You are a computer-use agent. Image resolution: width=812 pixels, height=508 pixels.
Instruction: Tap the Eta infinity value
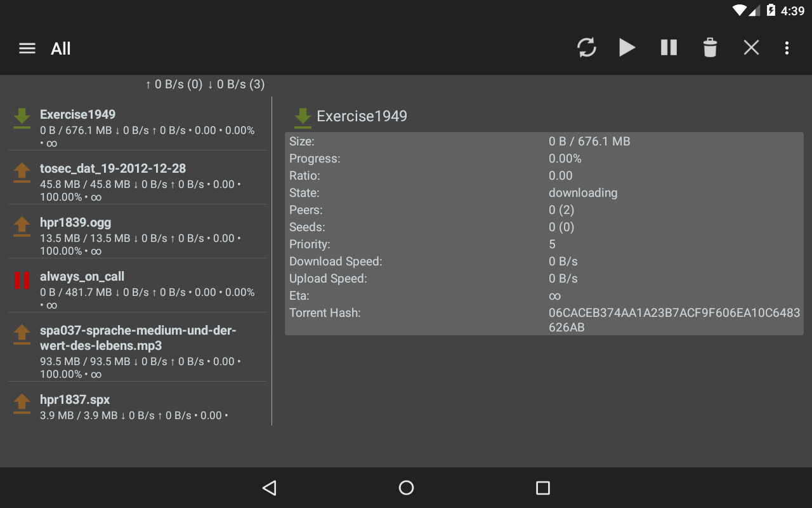tap(555, 296)
